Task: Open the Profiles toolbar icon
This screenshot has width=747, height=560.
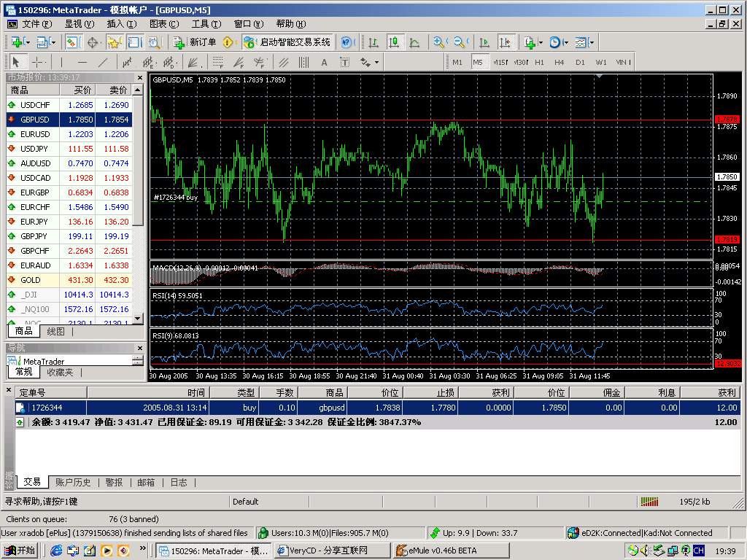Action: pos(44,42)
